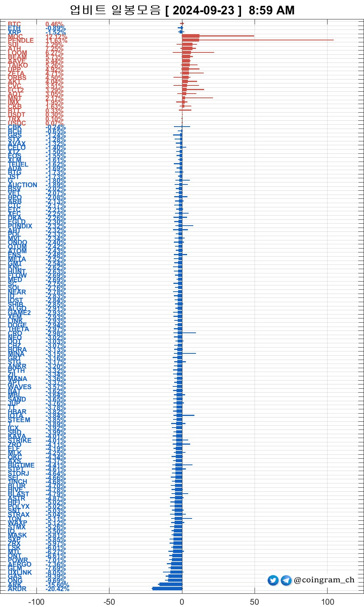Click the x-axis tick label 100
The image size is (364, 607).
(x=327, y=602)
